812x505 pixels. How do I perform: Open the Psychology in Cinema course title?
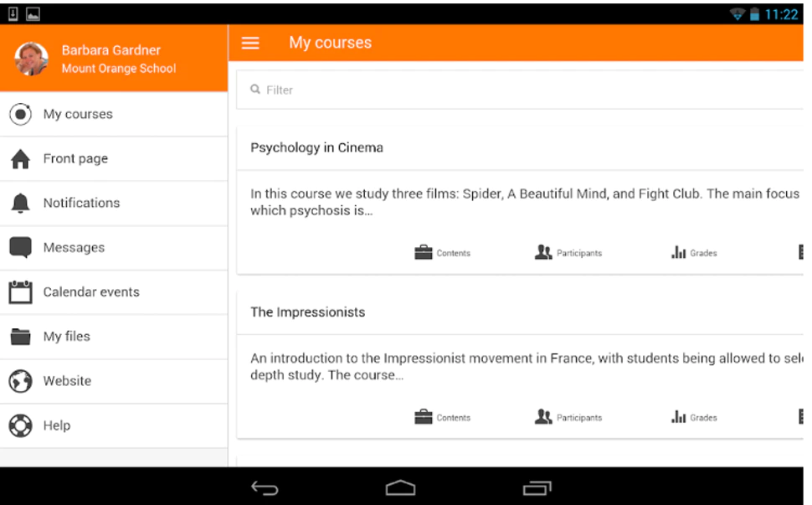tap(316, 147)
